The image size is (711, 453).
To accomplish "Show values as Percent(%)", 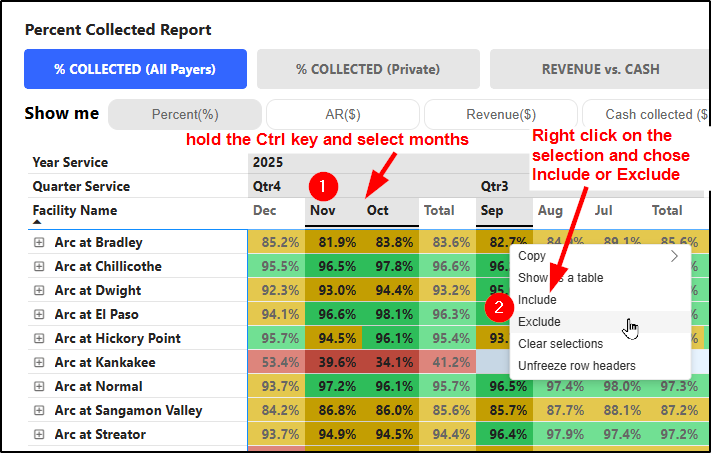I will (x=185, y=114).
